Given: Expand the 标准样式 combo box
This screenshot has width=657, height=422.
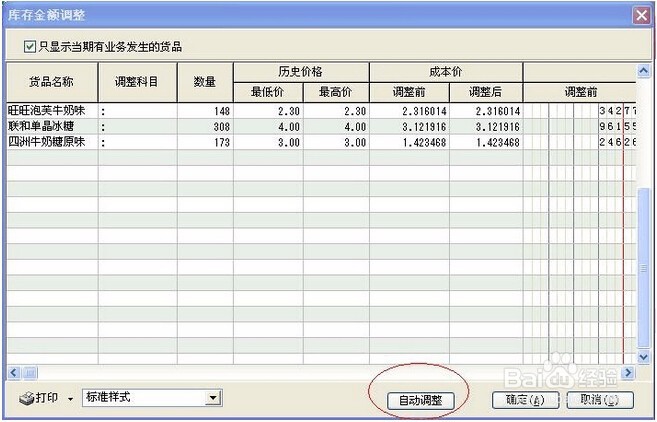Looking at the screenshot, I should click(213, 398).
